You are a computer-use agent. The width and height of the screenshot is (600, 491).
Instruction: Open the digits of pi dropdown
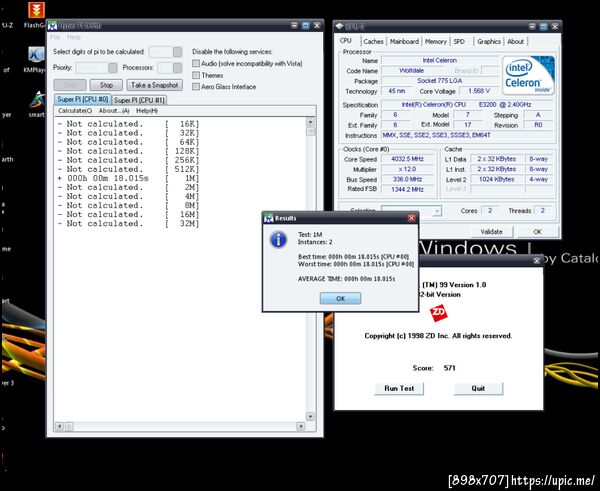coord(177,52)
